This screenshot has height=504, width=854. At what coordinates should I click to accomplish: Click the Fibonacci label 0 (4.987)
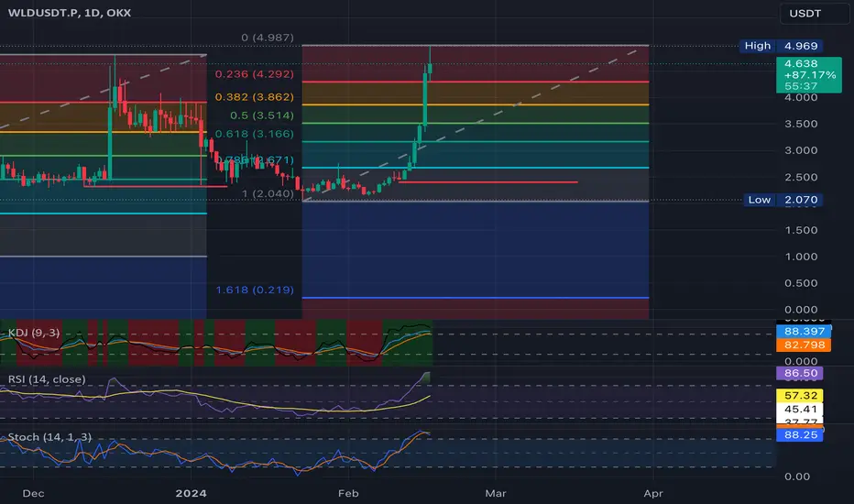click(x=268, y=38)
